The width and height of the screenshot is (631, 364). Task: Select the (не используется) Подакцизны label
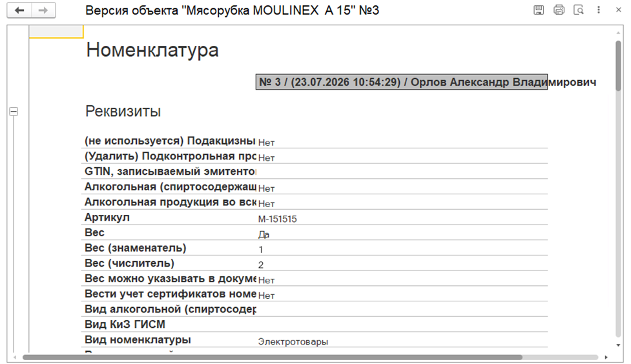point(171,141)
